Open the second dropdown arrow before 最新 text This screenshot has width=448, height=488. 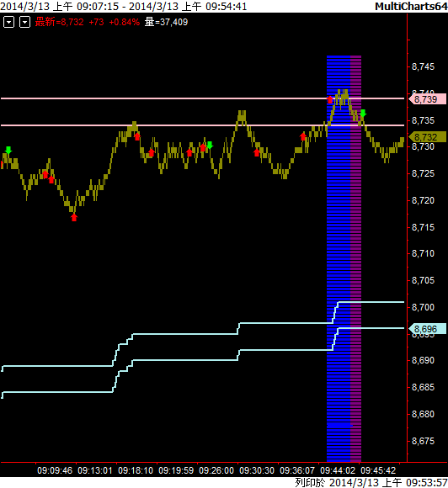tap(24, 22)
